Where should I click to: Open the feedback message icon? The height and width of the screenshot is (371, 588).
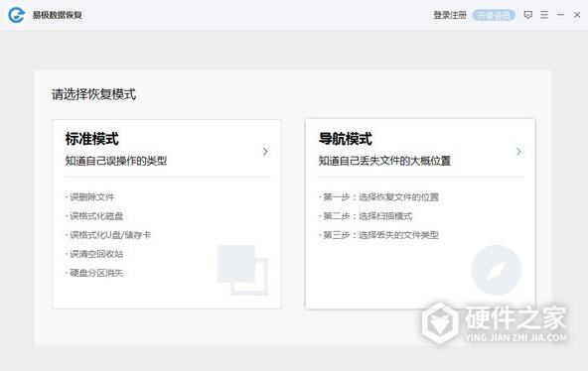528,15
